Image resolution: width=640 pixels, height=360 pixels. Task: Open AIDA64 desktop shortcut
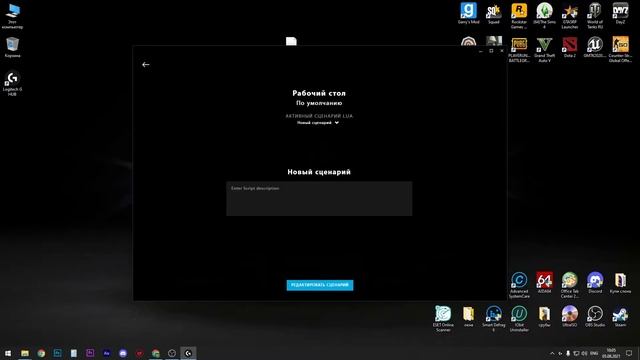coord(544,282)
